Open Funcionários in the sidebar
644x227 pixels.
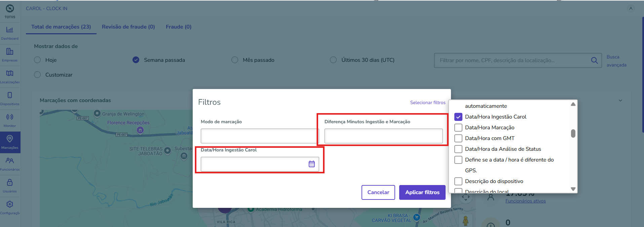(10, 164)
